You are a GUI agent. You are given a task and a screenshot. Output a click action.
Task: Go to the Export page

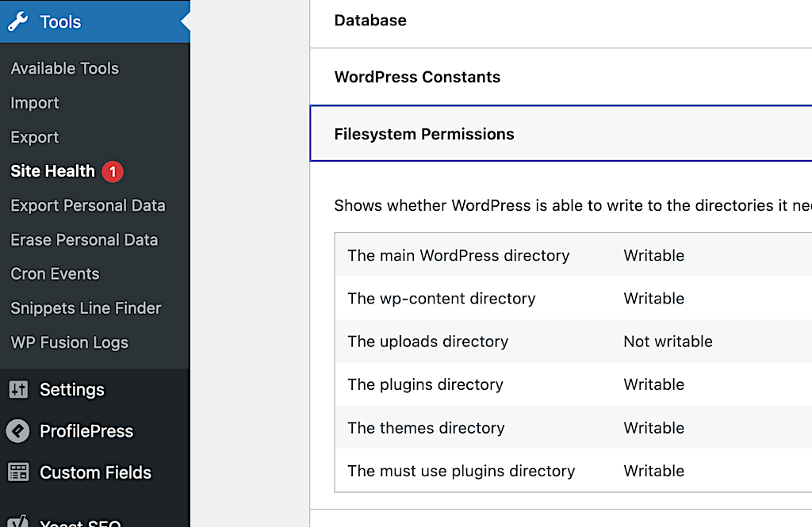point(35,137)
